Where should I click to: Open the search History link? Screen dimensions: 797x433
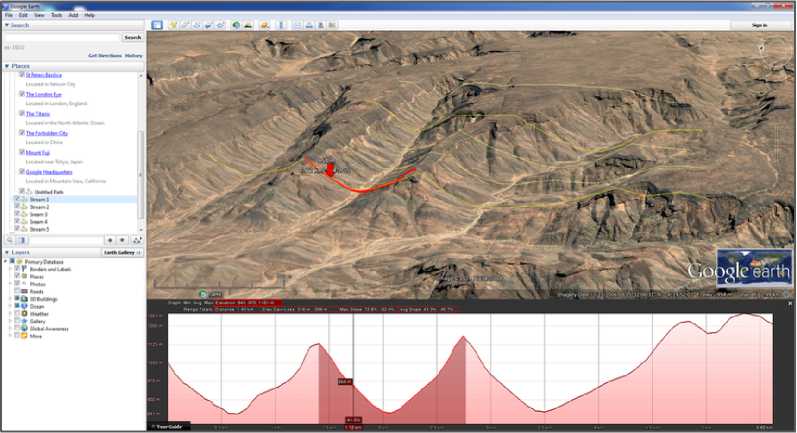(134, 55)
